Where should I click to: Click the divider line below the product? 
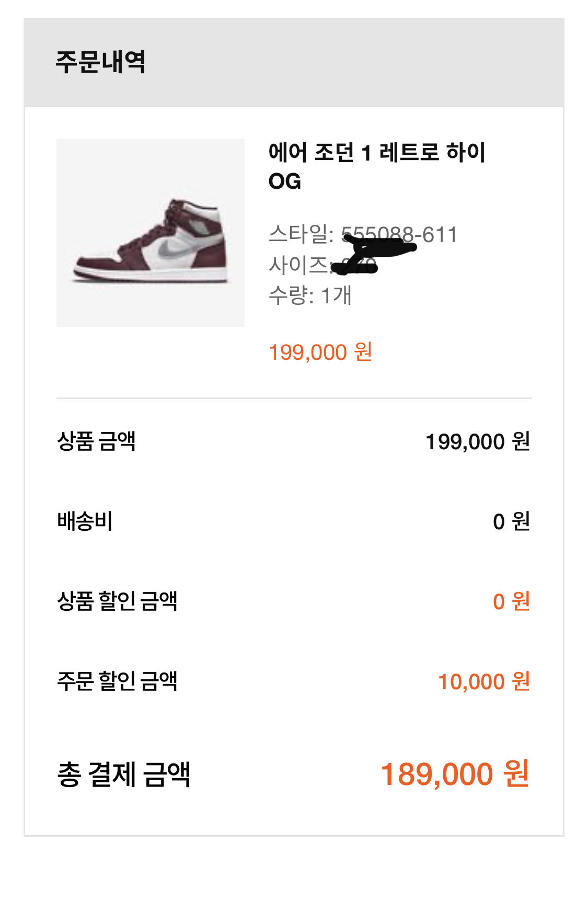tap(294, 398)
